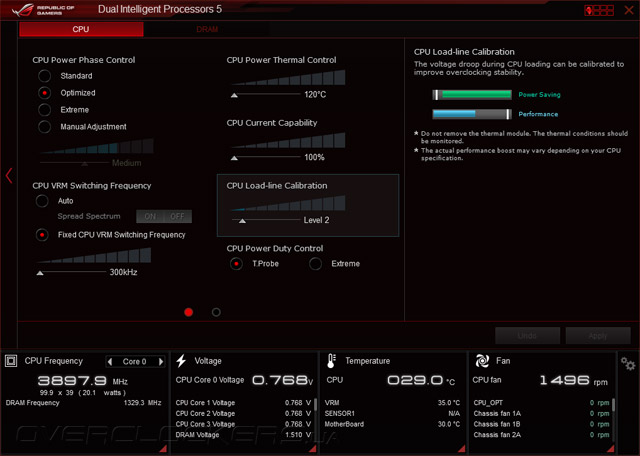Click the Apply button
640x456 pixels.
pyautogui.click(x=598, y=336)
